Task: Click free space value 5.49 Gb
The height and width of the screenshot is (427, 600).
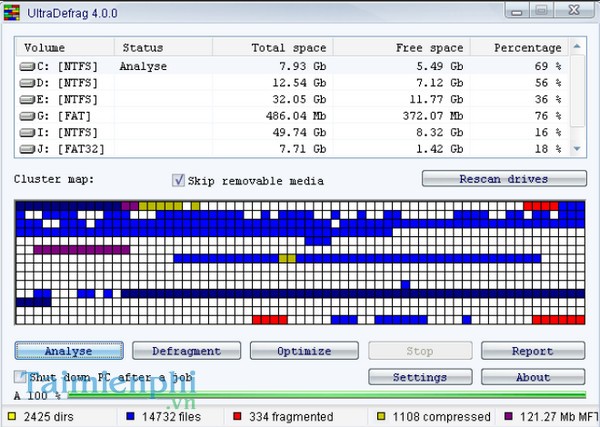Action: [x=440, y=66]
